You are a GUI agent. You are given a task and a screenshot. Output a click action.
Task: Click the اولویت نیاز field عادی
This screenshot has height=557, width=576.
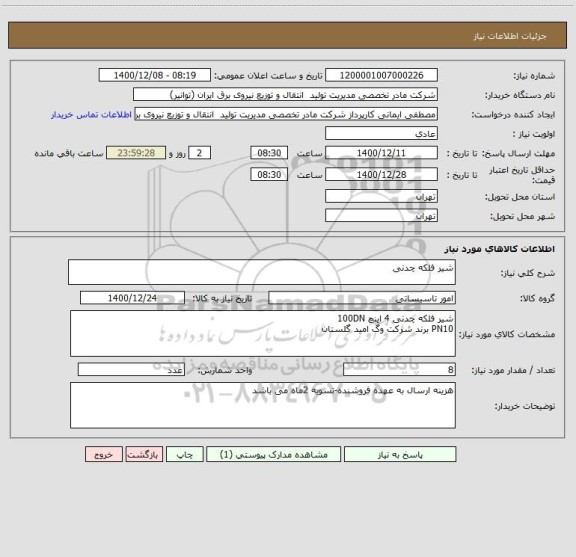381,133
